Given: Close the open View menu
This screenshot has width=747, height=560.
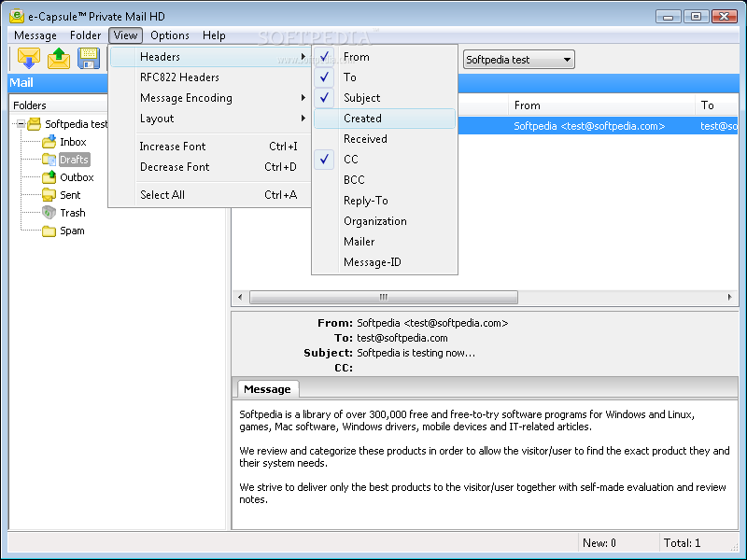Looking at the screenshot, I should point(125,35).
